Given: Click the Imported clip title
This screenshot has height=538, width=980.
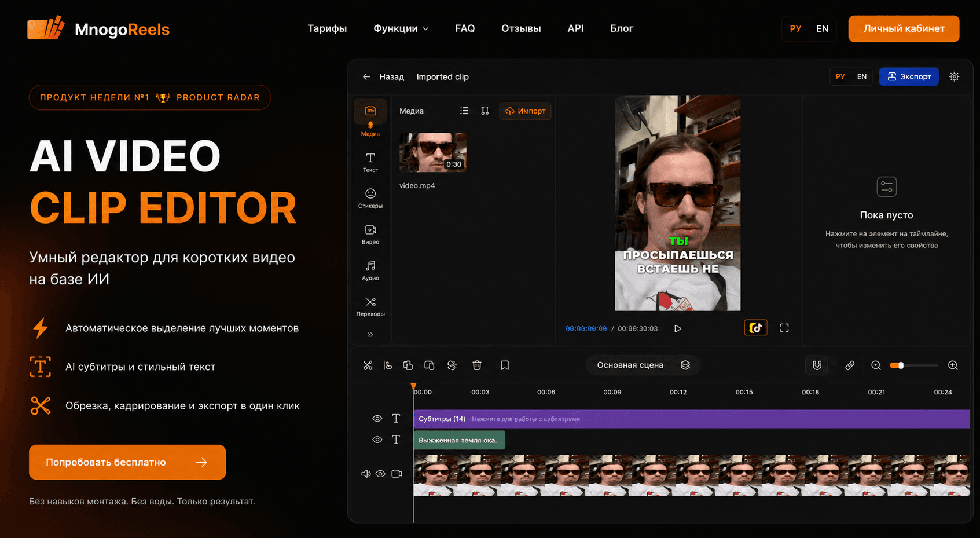Looking at the screenshot, I should tap(443, 76).
